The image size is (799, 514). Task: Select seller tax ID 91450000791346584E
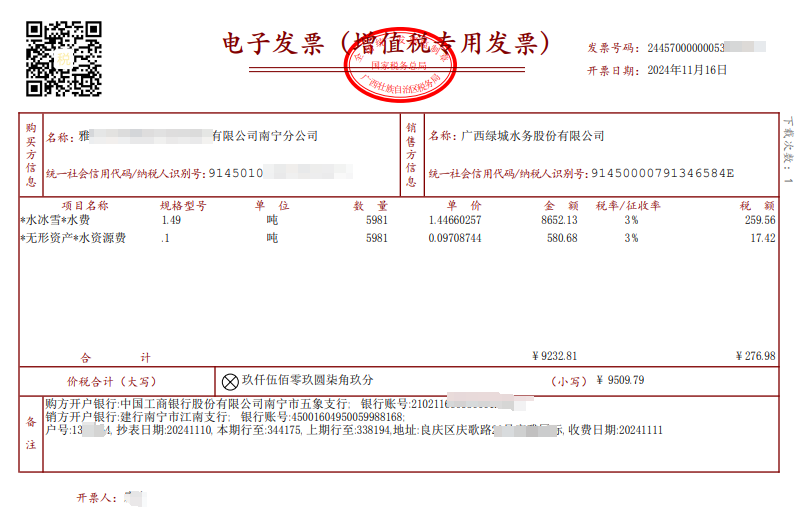(662, 174)
